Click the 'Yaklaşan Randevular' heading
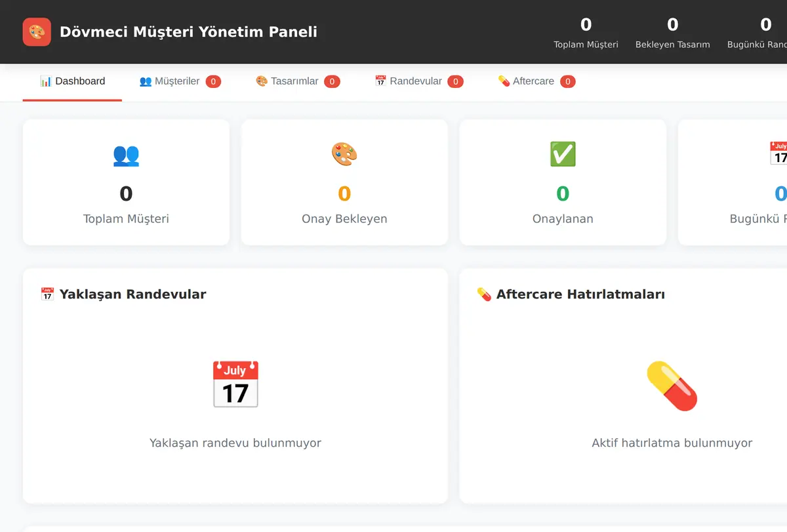The height and width of the screenshot is (532, 787). point(133,295)
